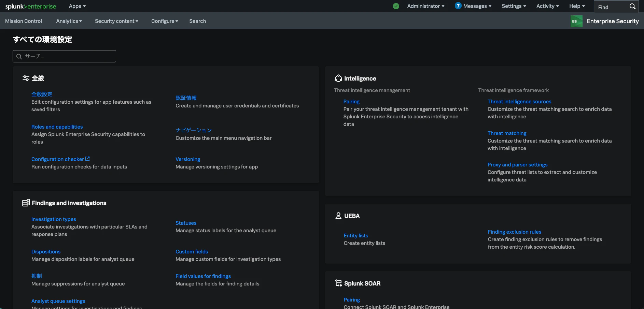
Task: Click the Findings and investigations section icon
Action: point(26,203)
